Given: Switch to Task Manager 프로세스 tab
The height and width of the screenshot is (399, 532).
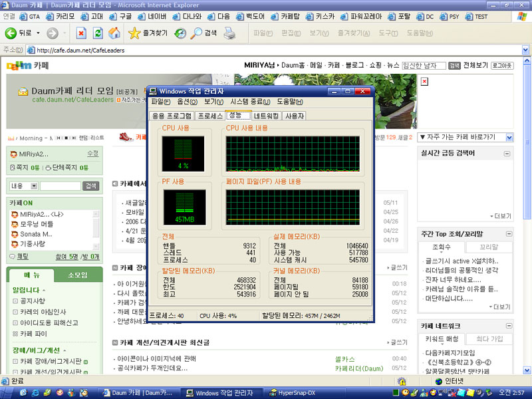Looking at the screenshot, I should click(x=210, y=116).
